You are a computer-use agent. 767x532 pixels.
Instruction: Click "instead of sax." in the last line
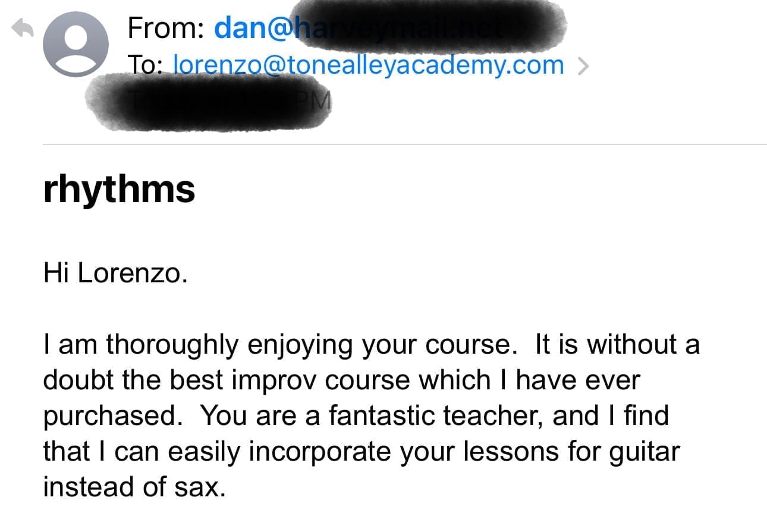[x=134, y=487]
